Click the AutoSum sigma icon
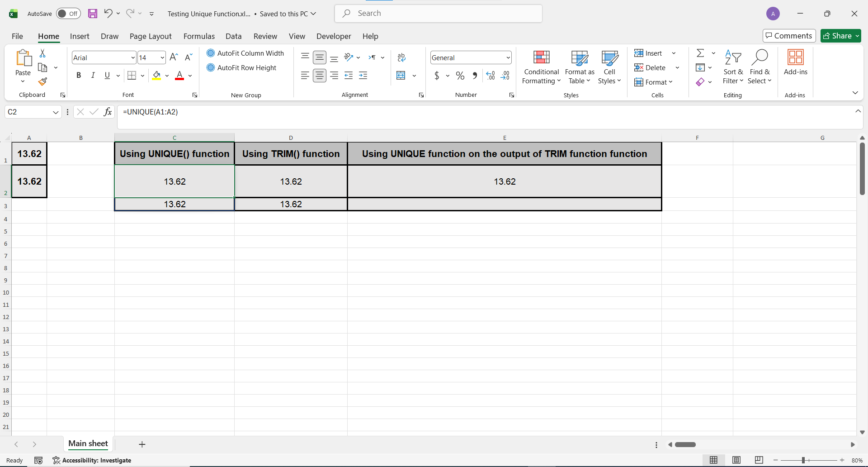868x467 pixels. (700, 53)
